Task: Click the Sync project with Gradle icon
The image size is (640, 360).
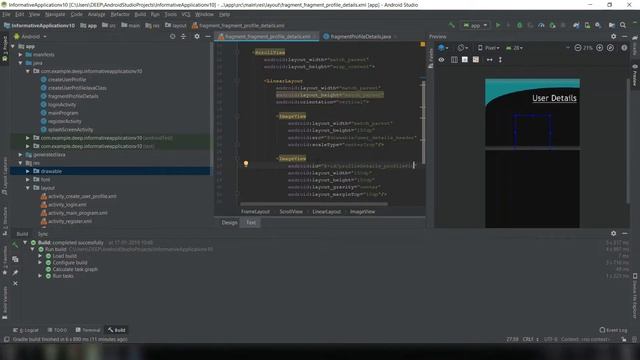Action: (576, 25)
